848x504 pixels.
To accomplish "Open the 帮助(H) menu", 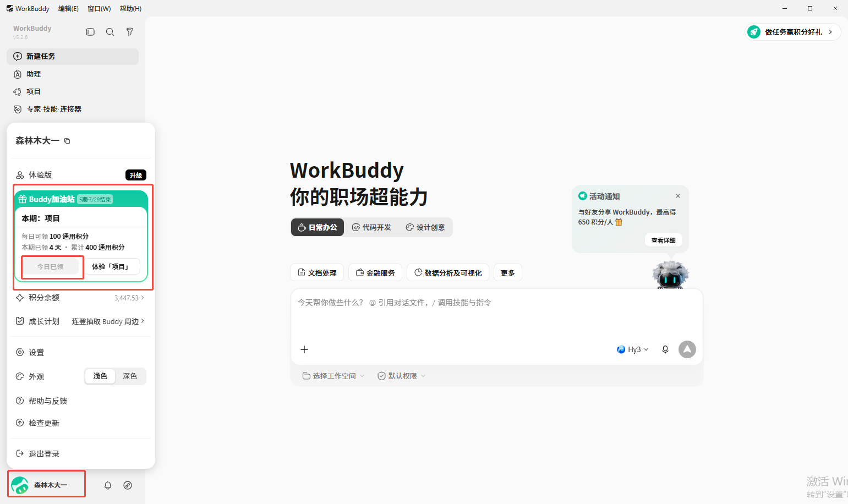I will point(130,8).
